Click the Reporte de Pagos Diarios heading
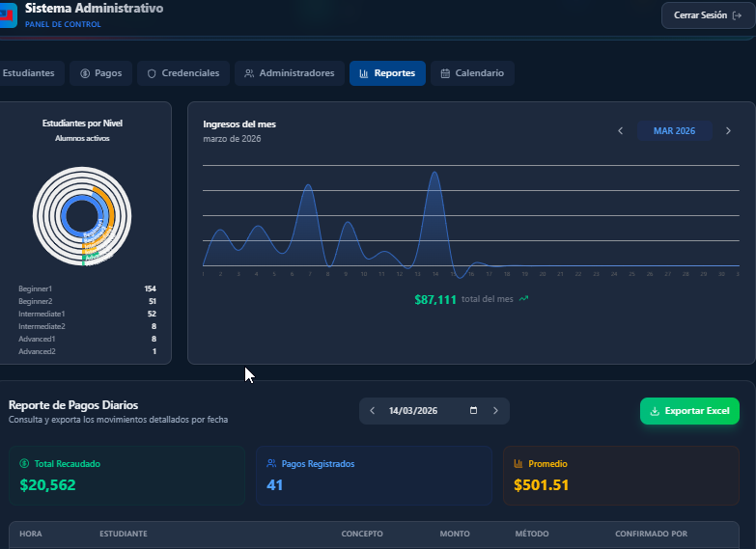Image resolution: width=756 pixels, height=549 pixels. [73, 405]
